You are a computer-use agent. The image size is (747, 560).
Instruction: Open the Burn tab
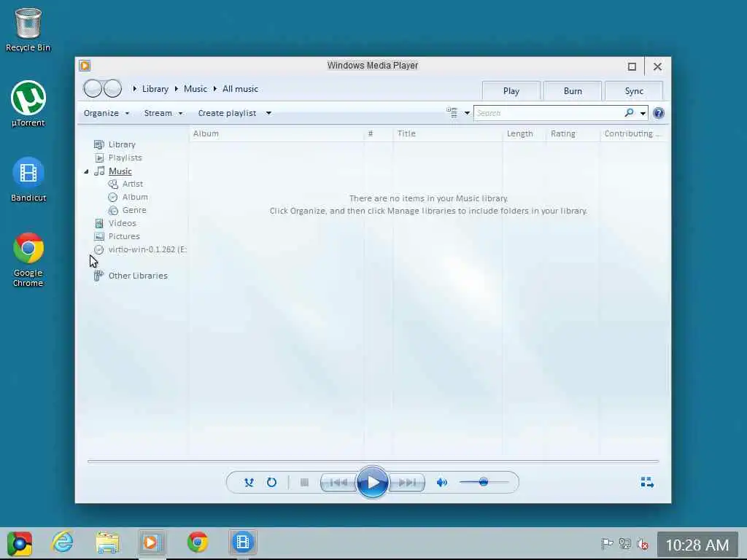click(x=573, y=91)
